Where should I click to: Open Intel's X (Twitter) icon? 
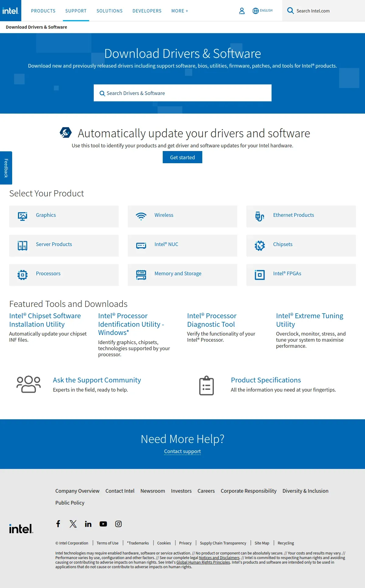[73, 524]
